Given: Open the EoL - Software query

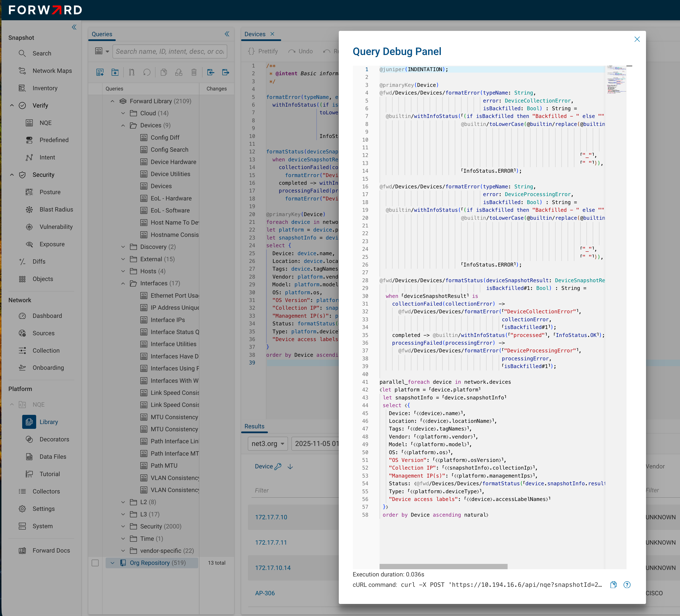Looking at the screenshot, I should tap(170, 211).
